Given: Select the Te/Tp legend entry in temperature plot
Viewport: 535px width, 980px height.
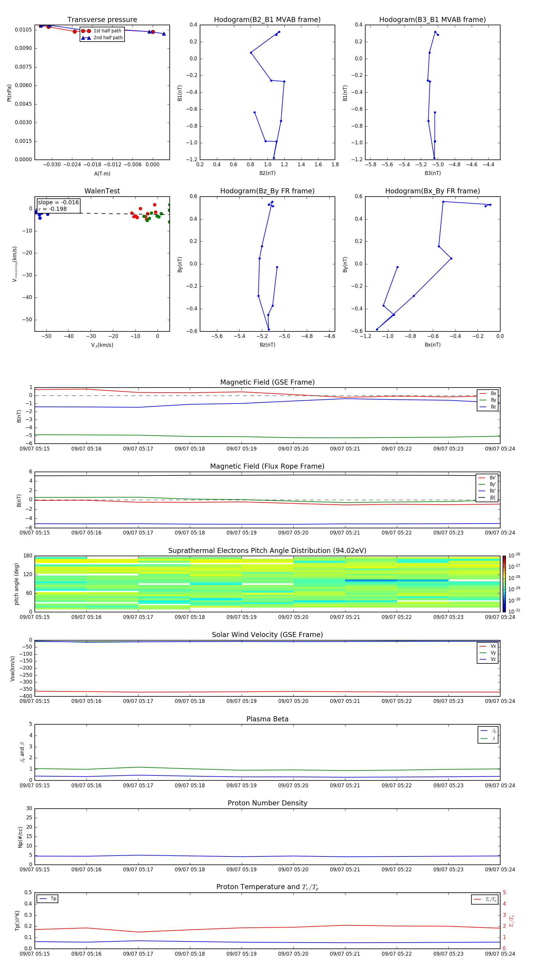Looking at the screenshot, I should 485,899.
